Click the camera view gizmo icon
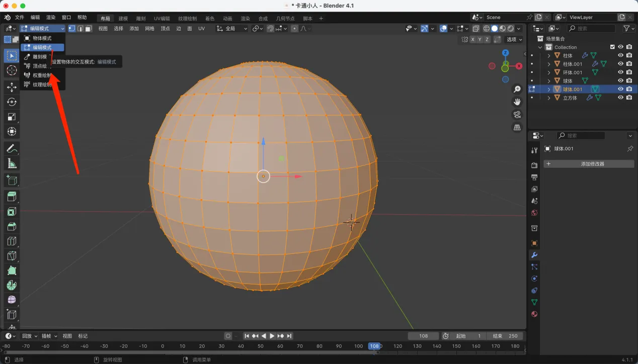 click(x=517, y=115)
